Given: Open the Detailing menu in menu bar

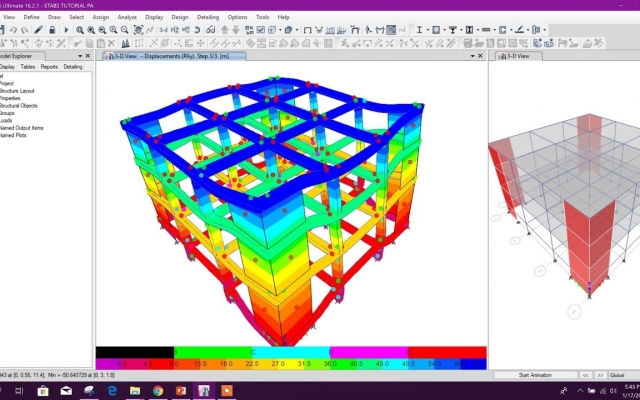Looking at the screenshot, I should pyautogui.click(x=208, y=17).
